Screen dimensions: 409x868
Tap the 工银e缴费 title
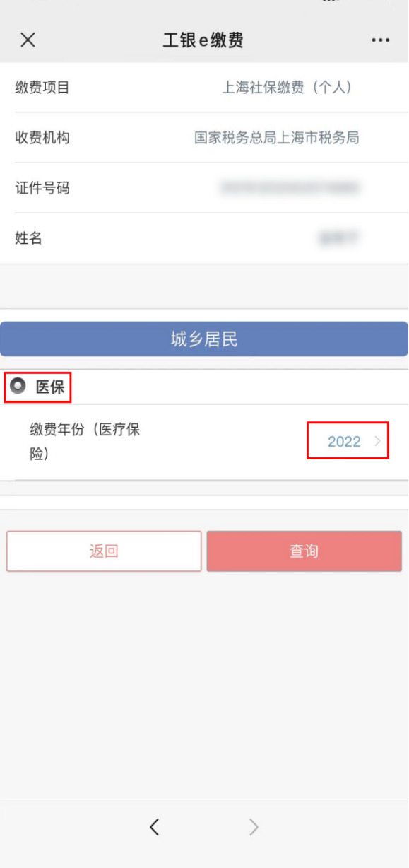coord(203,40)
